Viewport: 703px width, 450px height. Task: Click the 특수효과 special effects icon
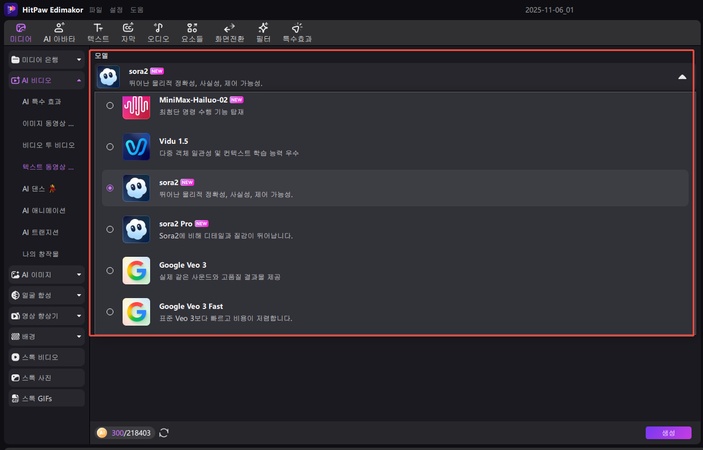(296, 31)
